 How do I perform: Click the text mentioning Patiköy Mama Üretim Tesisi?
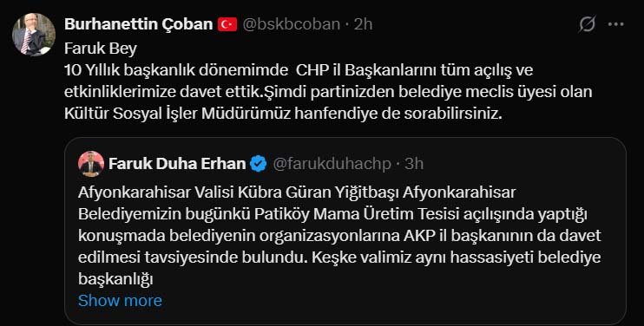point(332,214)
